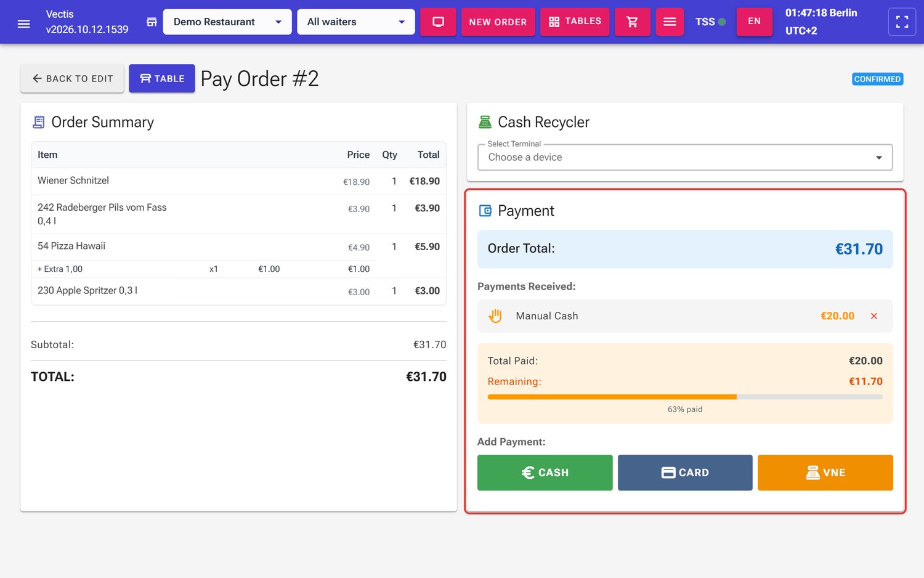Image resolution: width=924 pixels, height=578 pixels.
Task: Enter fullscreen mode
Action: tap(902, 22)
